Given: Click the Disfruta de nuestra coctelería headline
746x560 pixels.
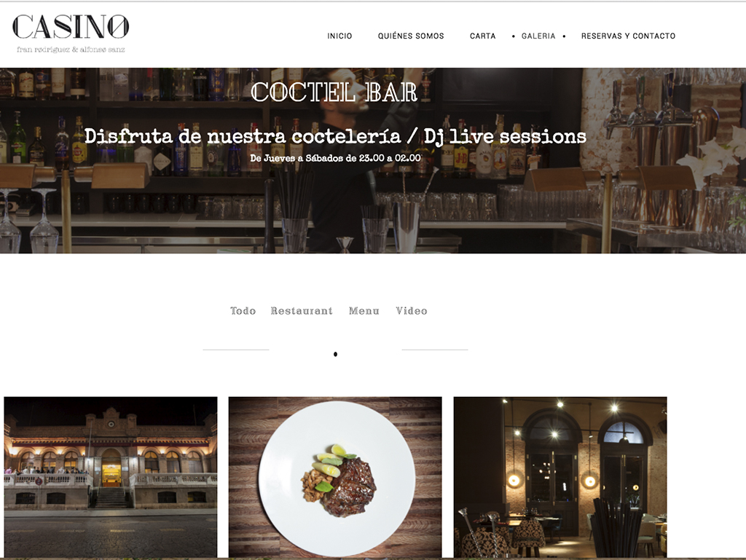Looking at the screenshot, I should (x=335, y=136).
